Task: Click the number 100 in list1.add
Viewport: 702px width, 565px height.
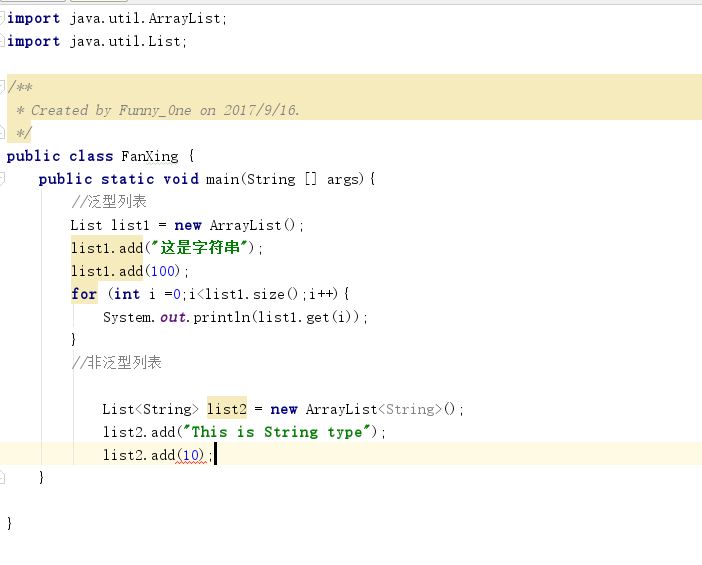Action: [163, 271]
